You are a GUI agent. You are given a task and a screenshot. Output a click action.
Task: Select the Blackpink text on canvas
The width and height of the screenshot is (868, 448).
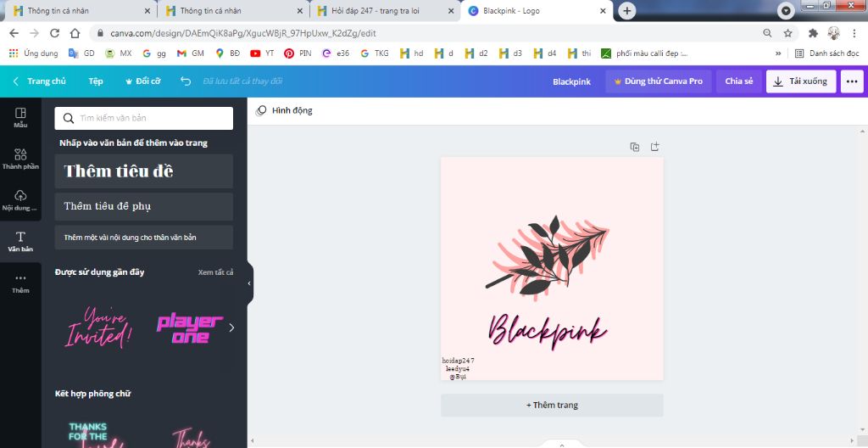pyautogui.click(x=548, y=332)
